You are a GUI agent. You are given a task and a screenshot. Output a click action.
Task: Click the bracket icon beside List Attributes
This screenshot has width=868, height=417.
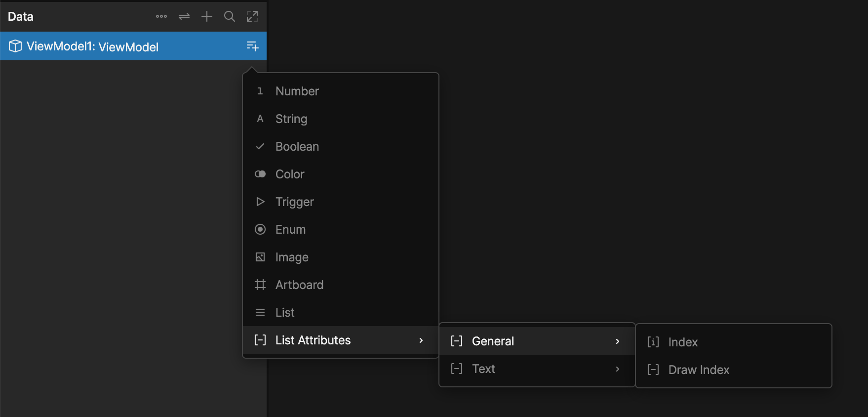[x=260, y=340]
